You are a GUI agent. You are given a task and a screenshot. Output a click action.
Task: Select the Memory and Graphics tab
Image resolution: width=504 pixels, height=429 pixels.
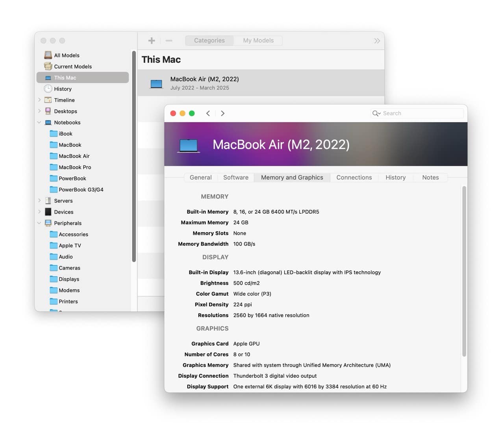(292, 178)
